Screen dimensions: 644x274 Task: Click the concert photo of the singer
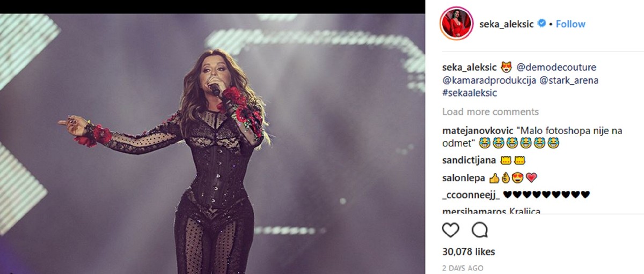(x=213, y=144)
